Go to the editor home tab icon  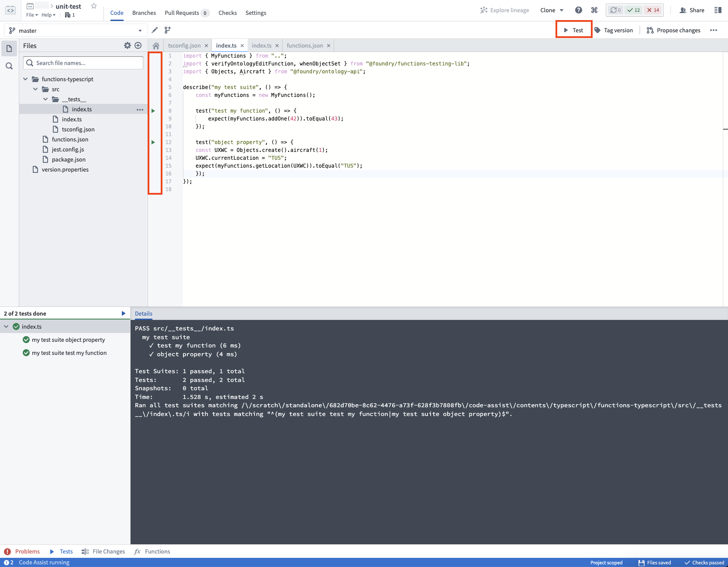(156, 46)
